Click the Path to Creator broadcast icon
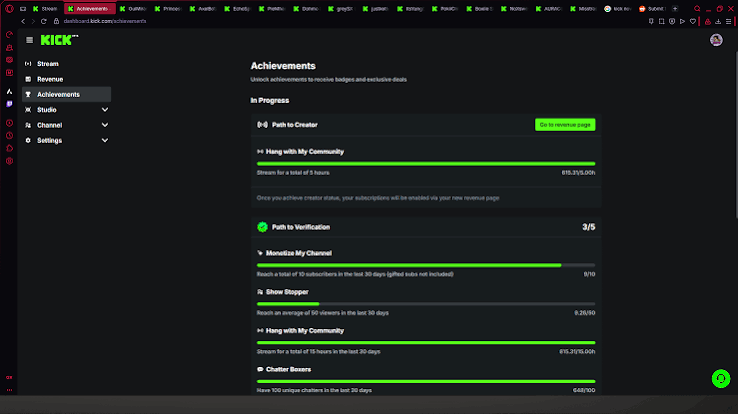The width and height of the screenshot is (738, 414). click(262, 125)
